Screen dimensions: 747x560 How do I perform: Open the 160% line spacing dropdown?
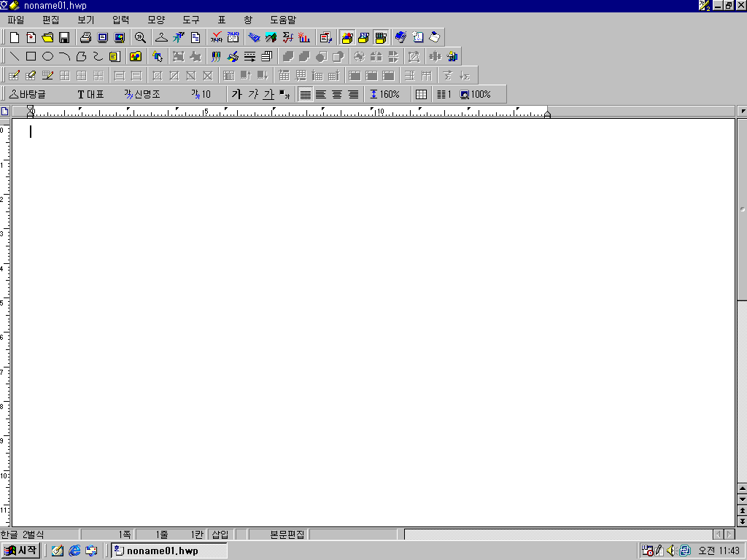pos(385,94)
